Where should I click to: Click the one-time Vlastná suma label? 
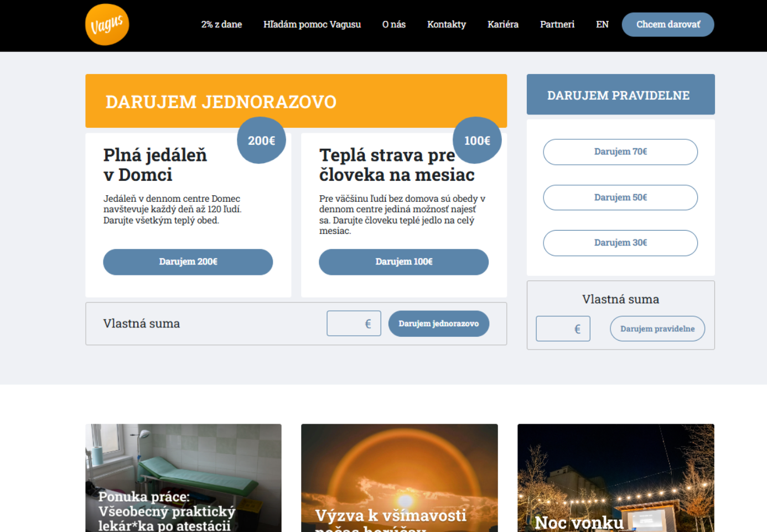click(142, 324)
